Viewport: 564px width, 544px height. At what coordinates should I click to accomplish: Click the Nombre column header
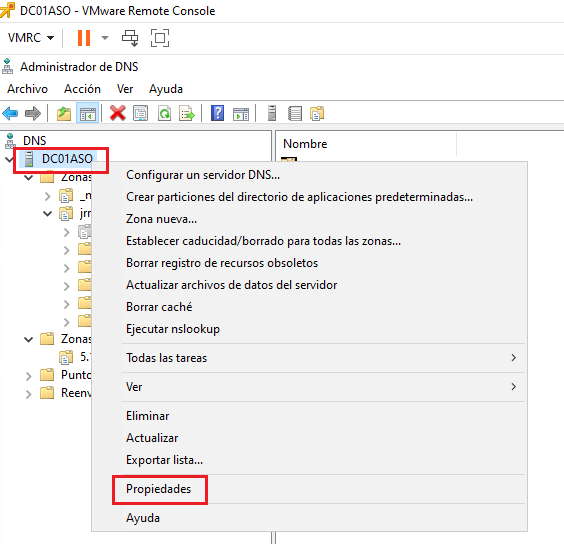[x=367, y=144]
